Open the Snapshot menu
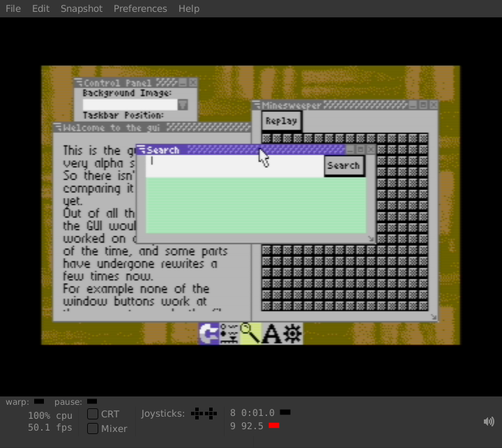The width and height of the screenshot is (502, 448). pos(82,8)
